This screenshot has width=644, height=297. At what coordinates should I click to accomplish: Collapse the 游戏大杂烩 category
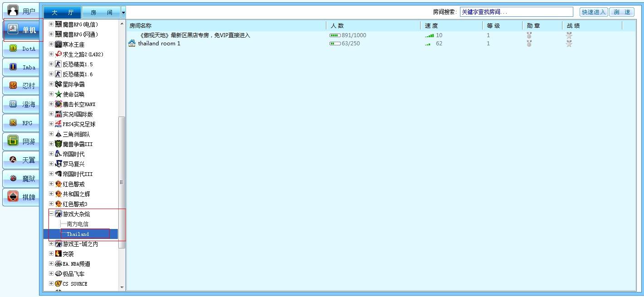point(50,214)
